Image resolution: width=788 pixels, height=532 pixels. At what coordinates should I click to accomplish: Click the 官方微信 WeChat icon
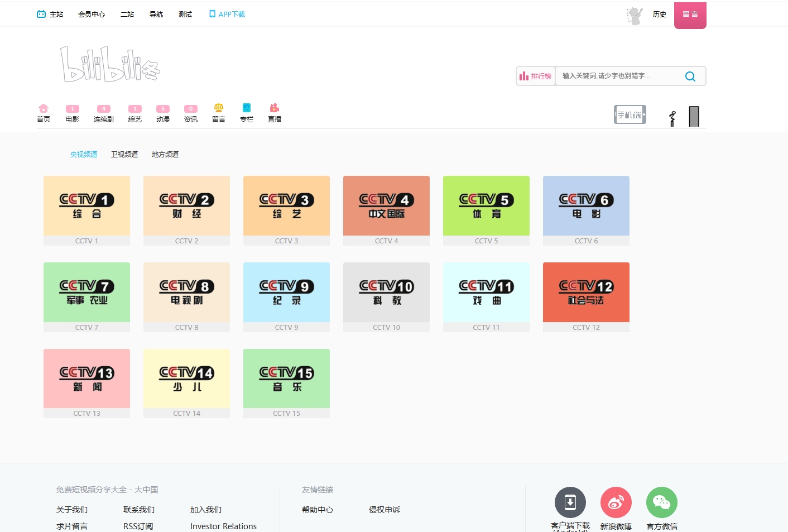tap(662, 502)
